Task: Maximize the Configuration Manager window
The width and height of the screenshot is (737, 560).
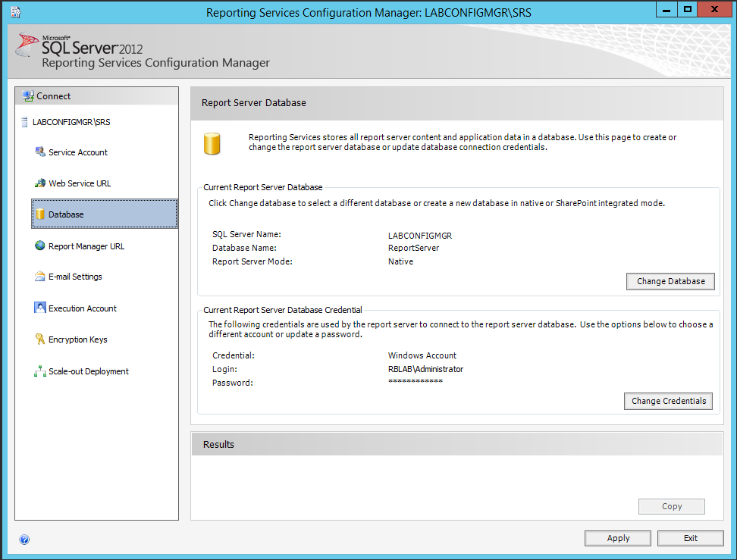Action: coord(687,9)
